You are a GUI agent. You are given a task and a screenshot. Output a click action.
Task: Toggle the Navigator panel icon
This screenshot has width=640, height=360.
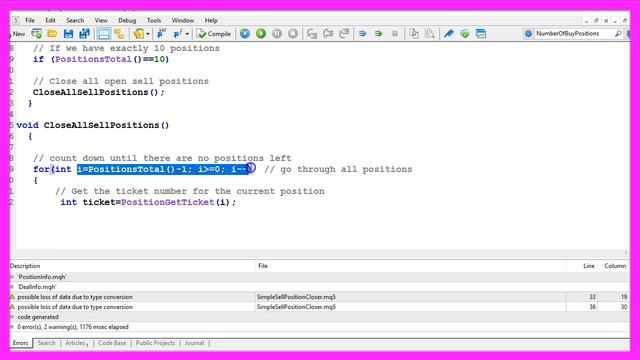pyautogui.click(x=119, y=34)
